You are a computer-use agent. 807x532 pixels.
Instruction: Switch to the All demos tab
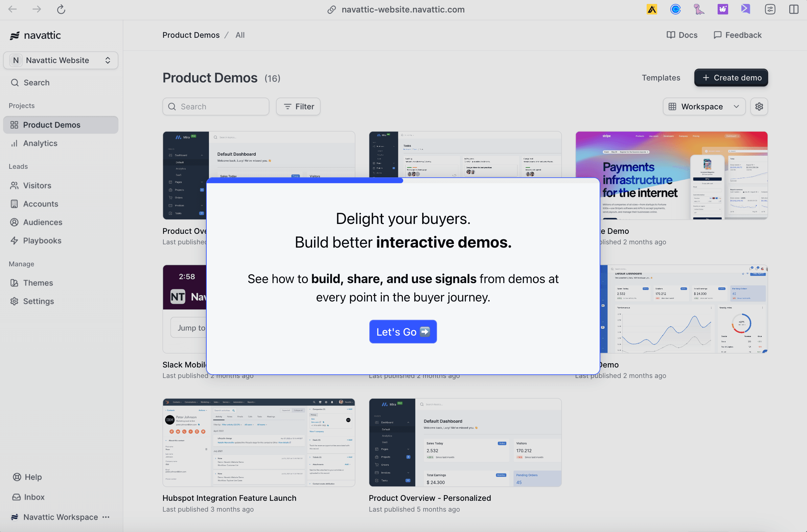tap(240, 34)
